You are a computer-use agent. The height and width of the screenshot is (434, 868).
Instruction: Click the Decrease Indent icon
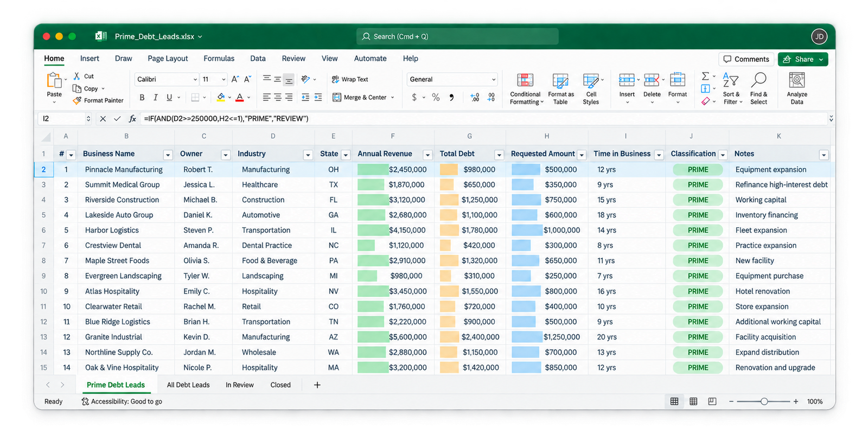pos(305,97)
